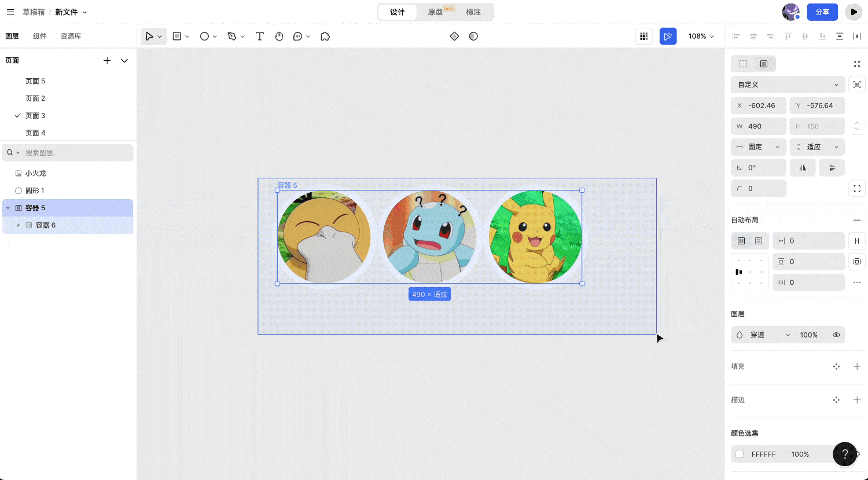Image resolution: width=868 pixels, height=480 pixels.
Task: Select the pen tool
Action: pos(232,36)
